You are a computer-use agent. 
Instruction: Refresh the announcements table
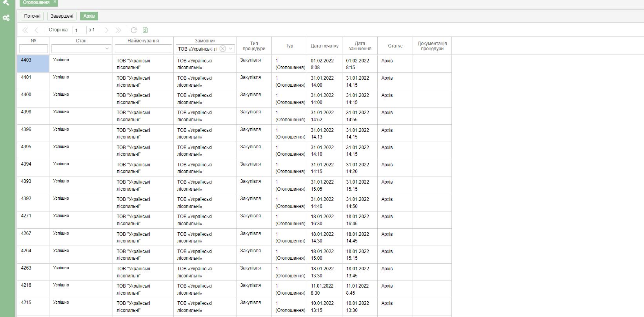134,30
